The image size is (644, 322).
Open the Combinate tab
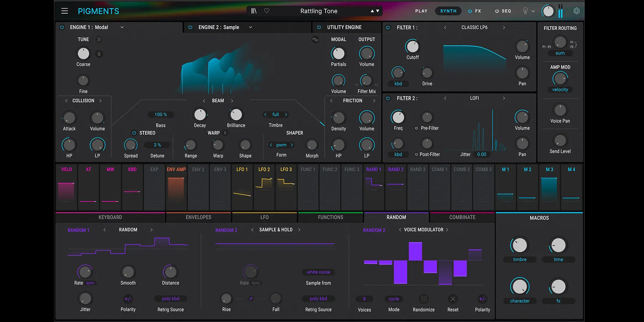coord(462,217)
